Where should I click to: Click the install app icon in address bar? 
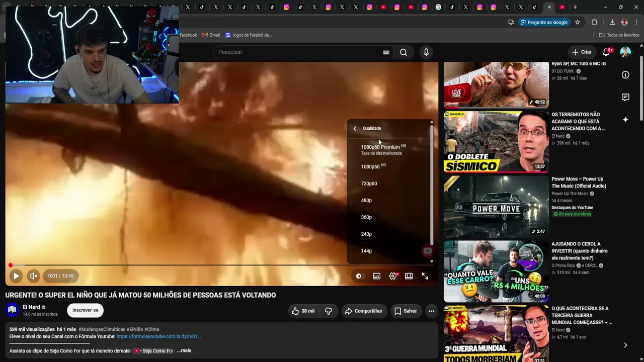511,22
